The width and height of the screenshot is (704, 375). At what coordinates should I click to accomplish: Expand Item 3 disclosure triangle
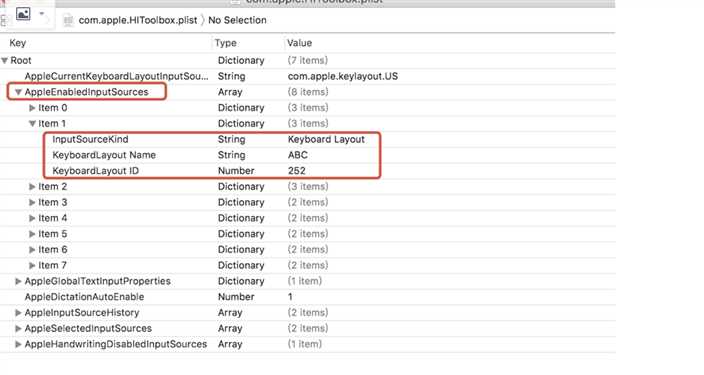32,202
